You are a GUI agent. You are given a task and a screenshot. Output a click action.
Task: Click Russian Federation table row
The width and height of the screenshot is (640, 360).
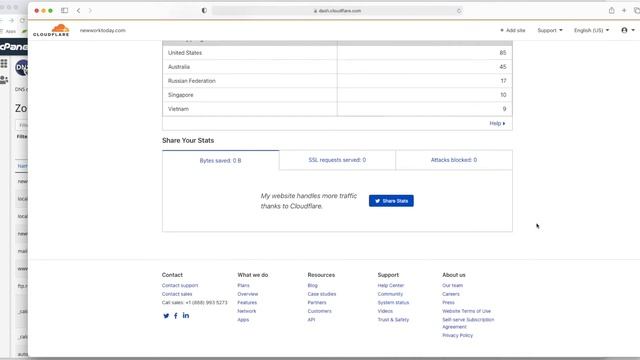pos(337,81)
